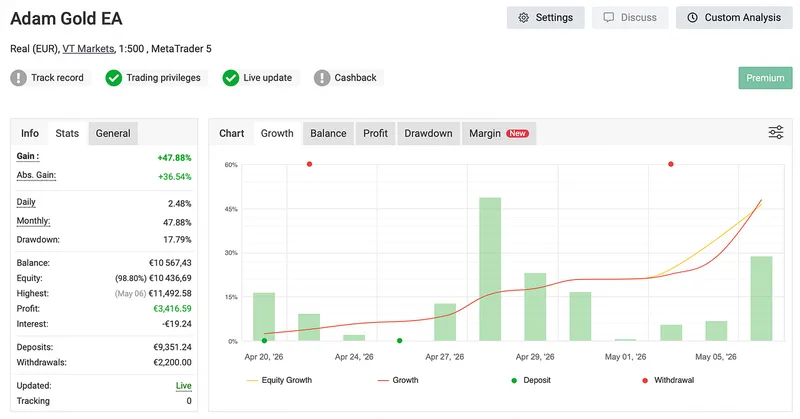Click the Gain label
The height and width of the screenshot is (419, 800).
click(x=28, y=156)
